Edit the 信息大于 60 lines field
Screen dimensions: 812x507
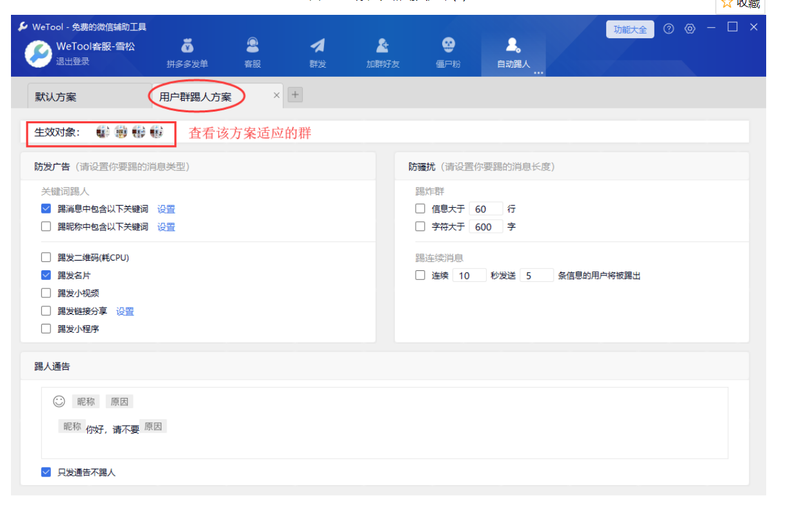[486, 209]
